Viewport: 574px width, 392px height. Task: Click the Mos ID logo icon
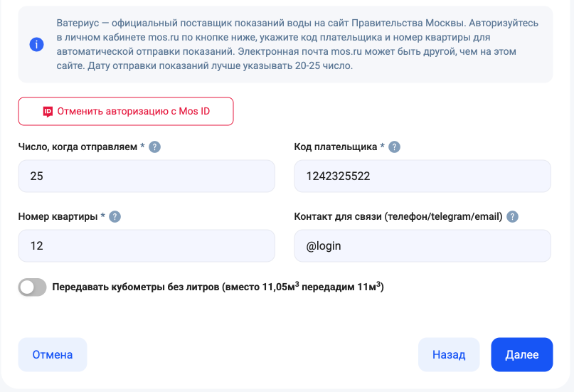pyautogui.click(x=48, y=112)
